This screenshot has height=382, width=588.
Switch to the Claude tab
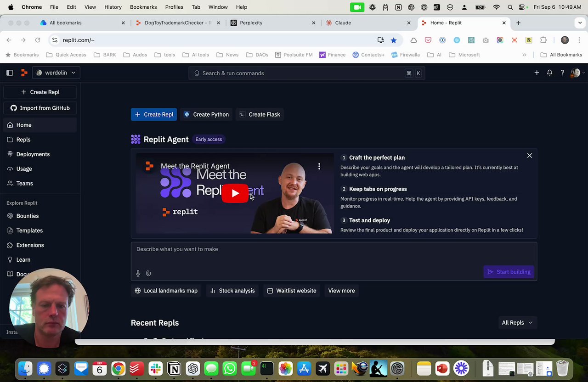(x=368, y=22)
